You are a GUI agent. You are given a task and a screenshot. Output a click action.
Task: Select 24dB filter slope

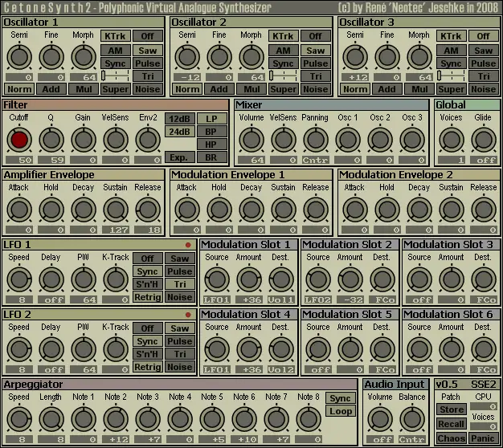click(x=180, y=132)
